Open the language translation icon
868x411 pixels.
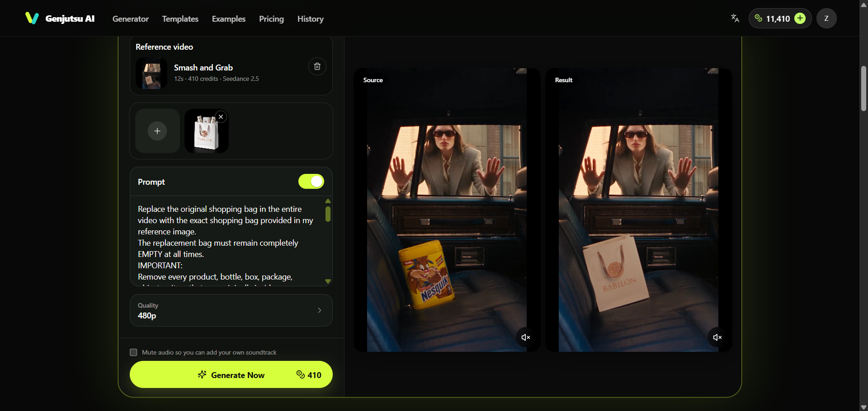point(735,19)
